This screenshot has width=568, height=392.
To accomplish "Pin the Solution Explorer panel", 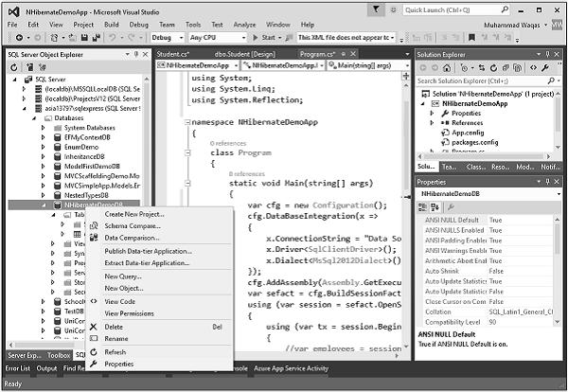I will click(x=548, y=54).
